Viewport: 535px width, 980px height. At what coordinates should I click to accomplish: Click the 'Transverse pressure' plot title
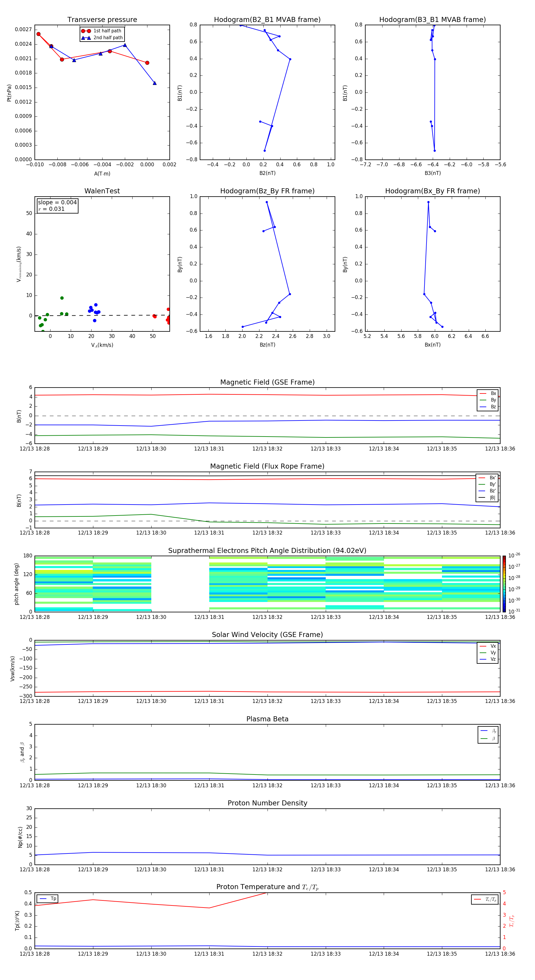click(102, 19)
